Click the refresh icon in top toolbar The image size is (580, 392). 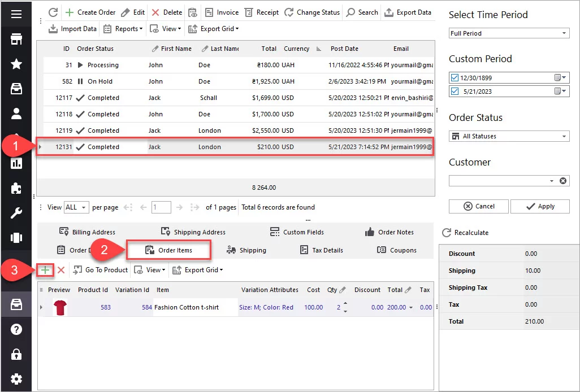pyautogui.click(x=53, y=12)
